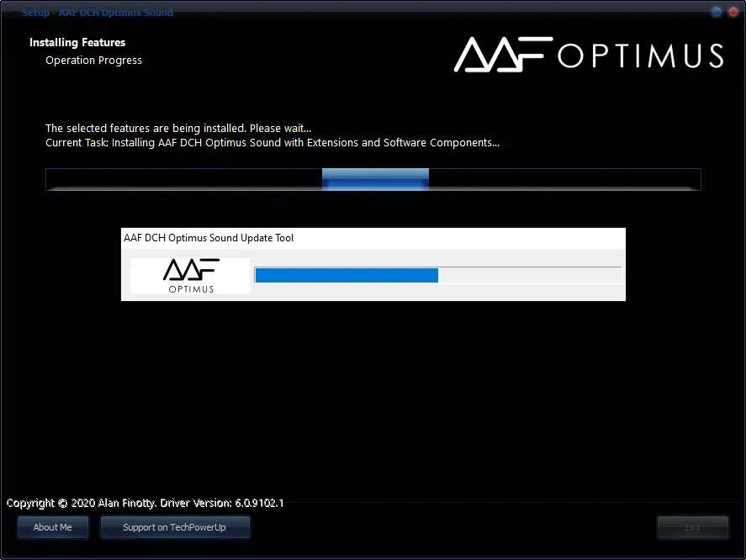Click the disabled Exit button

point(692,527)
